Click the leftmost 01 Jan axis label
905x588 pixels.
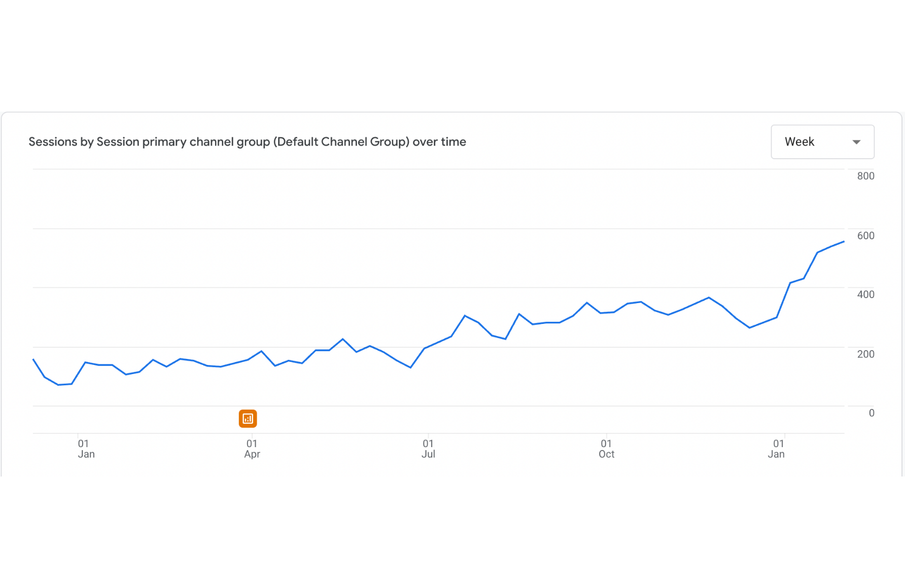(85, 449)
